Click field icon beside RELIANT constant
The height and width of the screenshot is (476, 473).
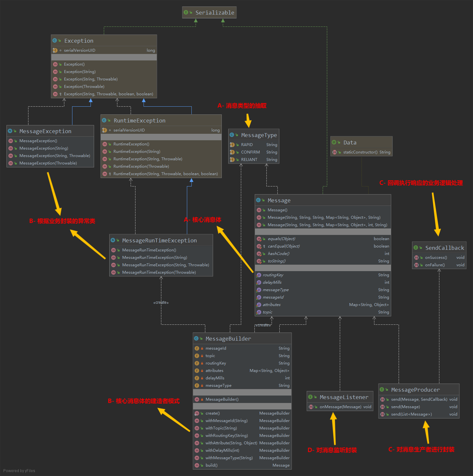coord(232,159)
